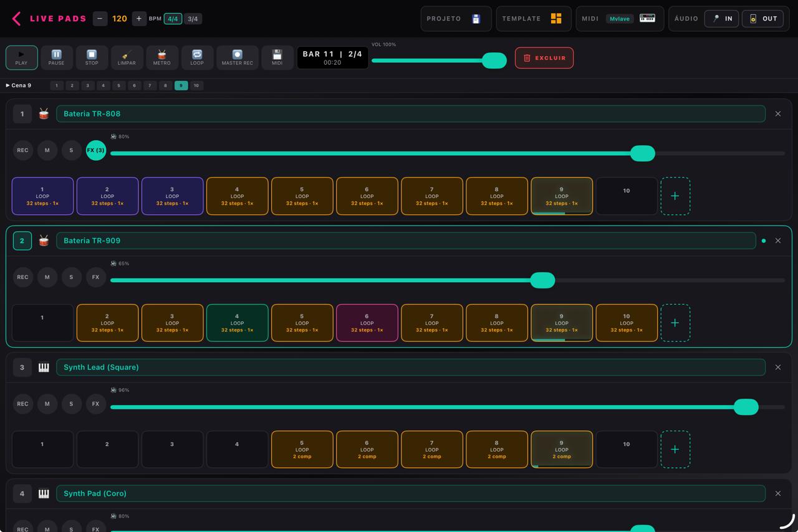The image size is (798, 532).
Task: Start playback with the Play button
Action: (x=21, y=57)
